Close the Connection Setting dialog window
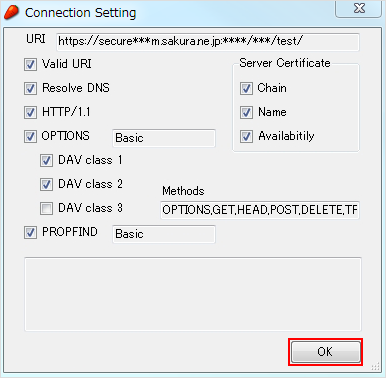 [x=358, y=8]
